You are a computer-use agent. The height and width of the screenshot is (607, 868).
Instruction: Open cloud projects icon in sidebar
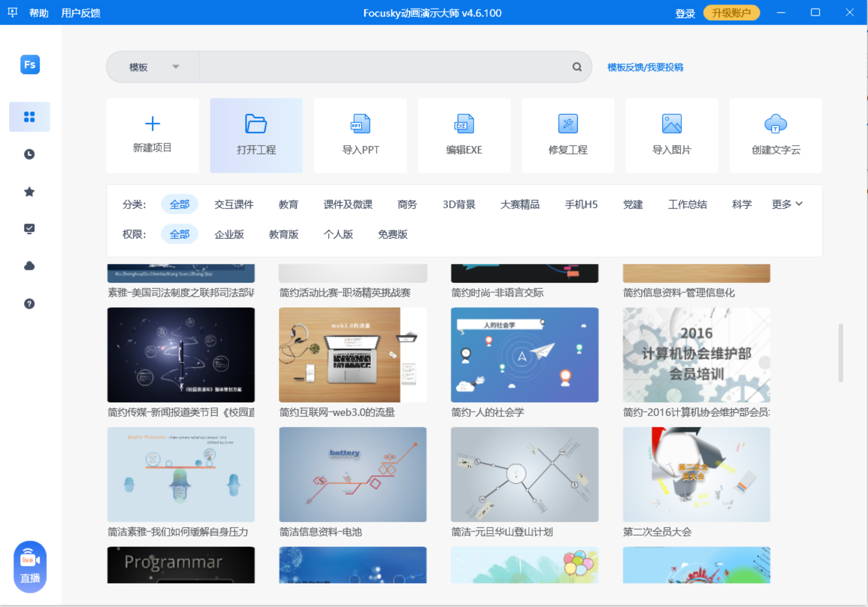click(29, 266)
